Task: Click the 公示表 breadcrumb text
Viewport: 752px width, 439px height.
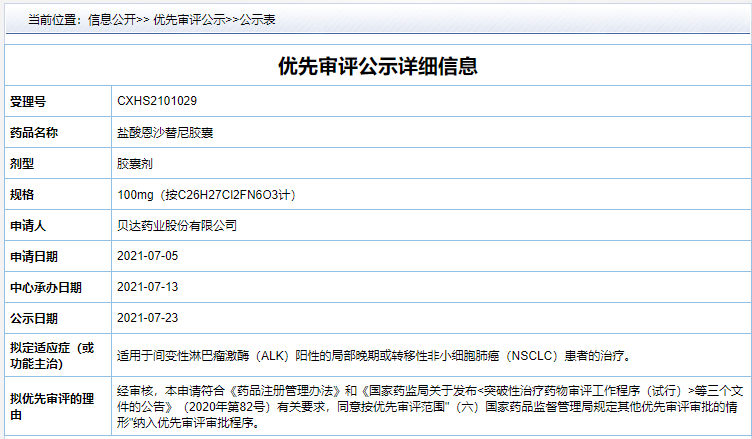Action: [x=258, y=20]
